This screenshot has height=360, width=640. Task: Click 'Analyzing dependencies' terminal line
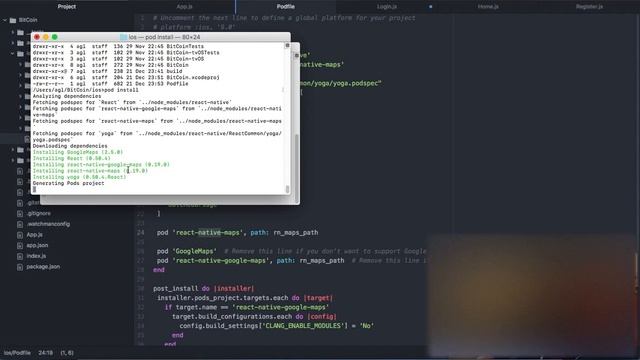[x=67, y=96]
